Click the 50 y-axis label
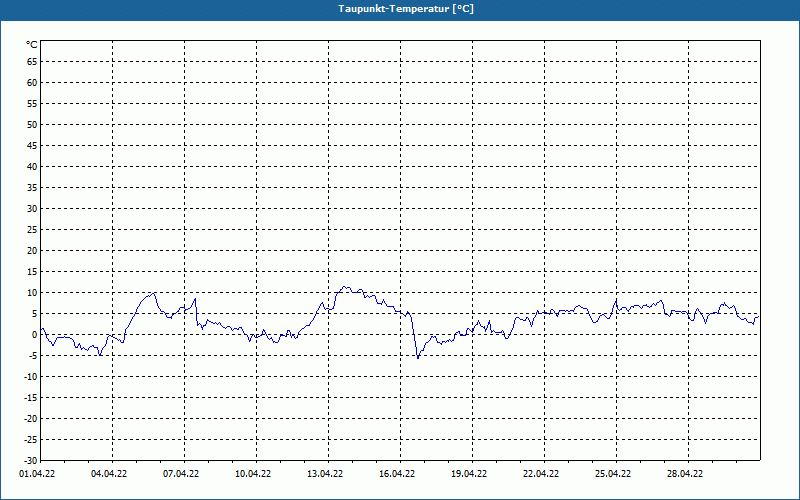 tap(32, 124)
